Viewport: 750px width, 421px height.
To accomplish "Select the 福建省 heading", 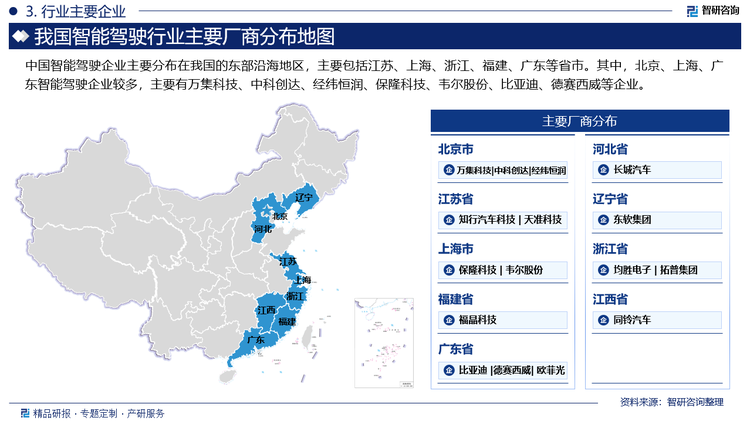I will (455, 299).
